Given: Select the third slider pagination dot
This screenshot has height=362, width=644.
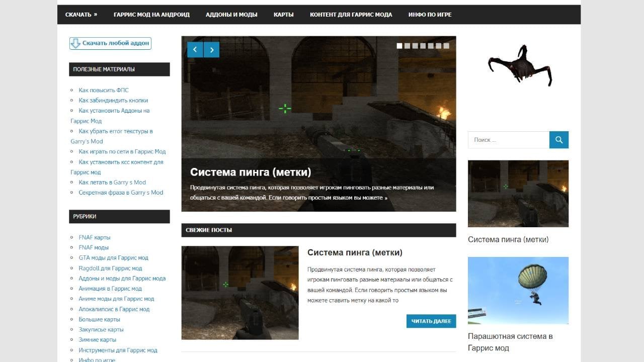Looking at the screenshot, I should click(415, 46).
